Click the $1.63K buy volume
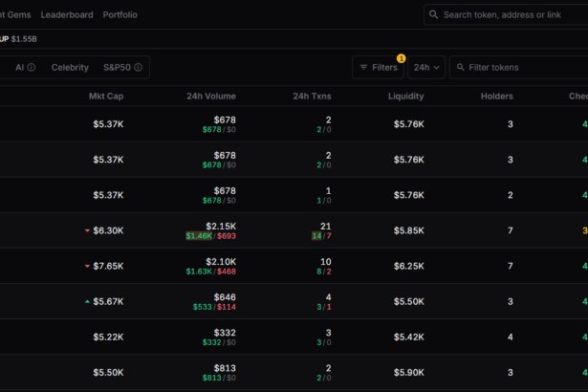 199,272
